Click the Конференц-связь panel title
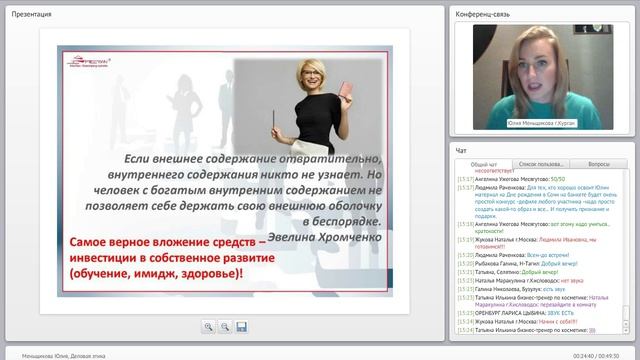The width and height of the screenshot is (640, 360). coord(482,14)
